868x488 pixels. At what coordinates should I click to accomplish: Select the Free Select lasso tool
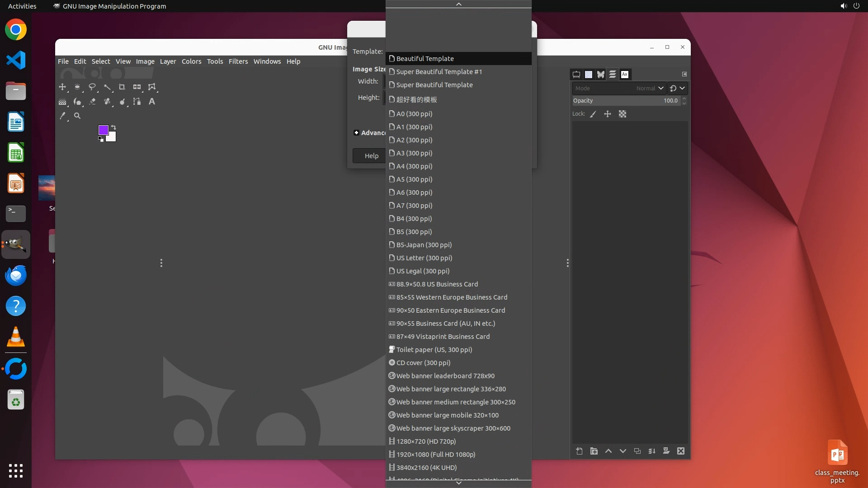click(92, 87)
